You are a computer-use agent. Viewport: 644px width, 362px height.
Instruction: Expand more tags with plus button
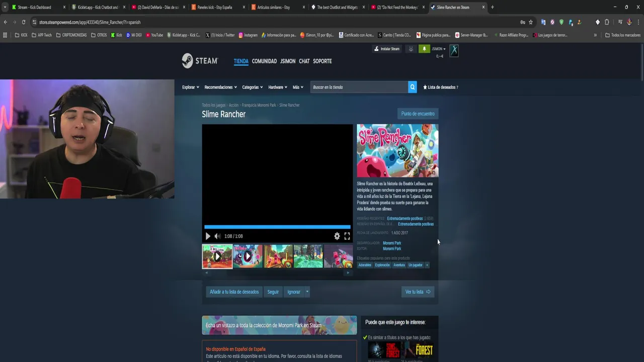click(427, 265)
